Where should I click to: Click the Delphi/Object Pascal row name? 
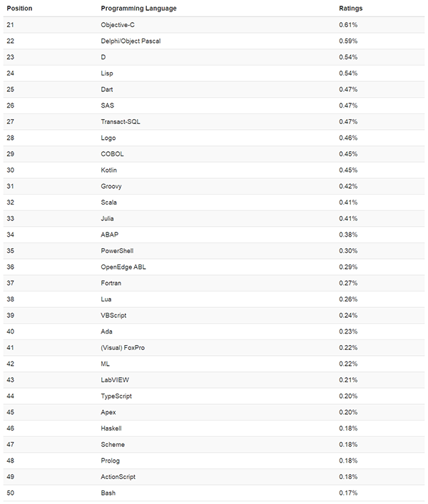point(131,41)
